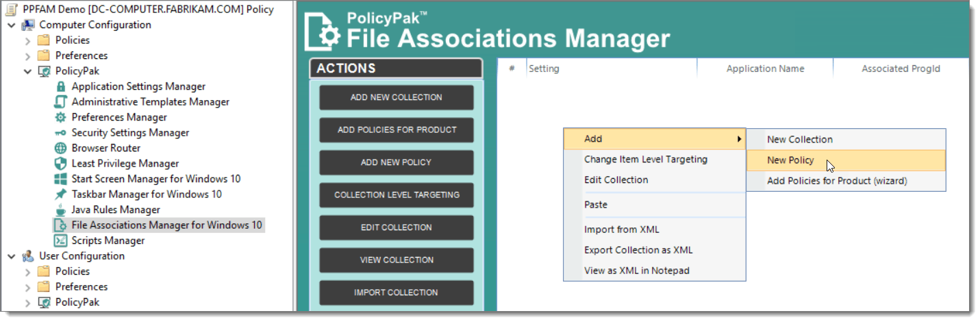Sort by the Setting column header
Image resolution: width=980 pixels, height=322 pixels.
[x=611, y=69]
